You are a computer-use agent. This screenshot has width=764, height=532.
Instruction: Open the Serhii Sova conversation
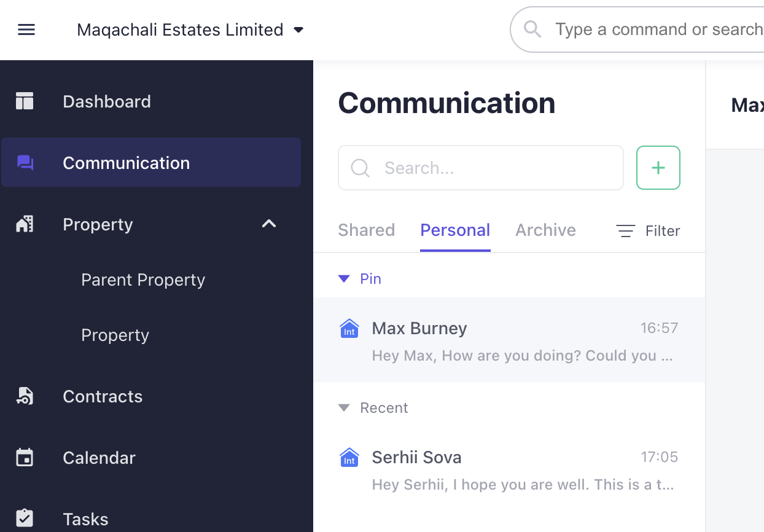point(509,470)
